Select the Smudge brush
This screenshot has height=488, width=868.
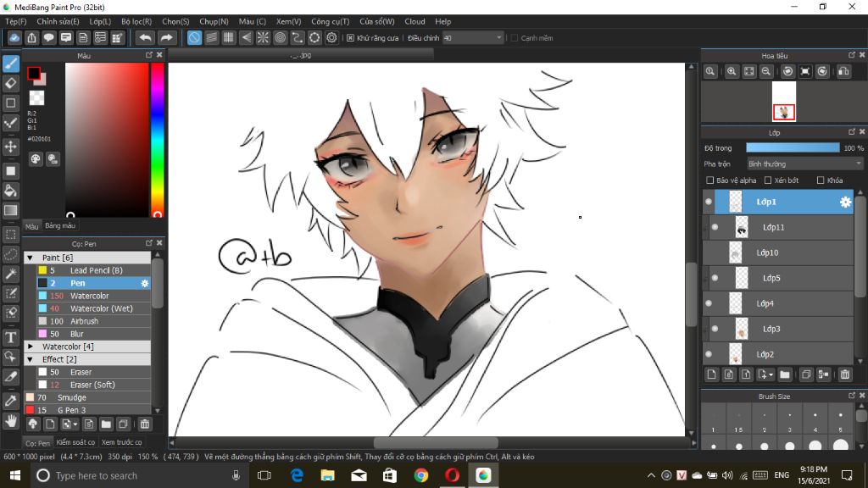[x=87, y=398]
